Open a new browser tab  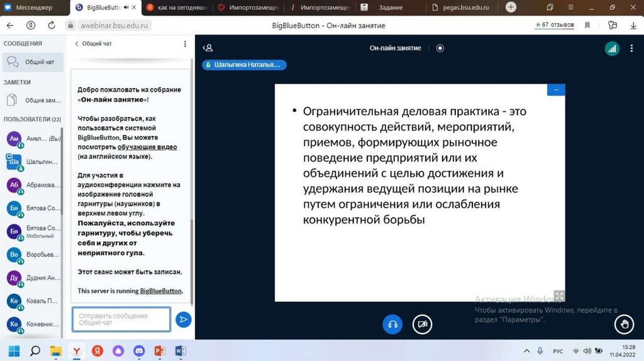pyautogui.click(x=511, y=7)
